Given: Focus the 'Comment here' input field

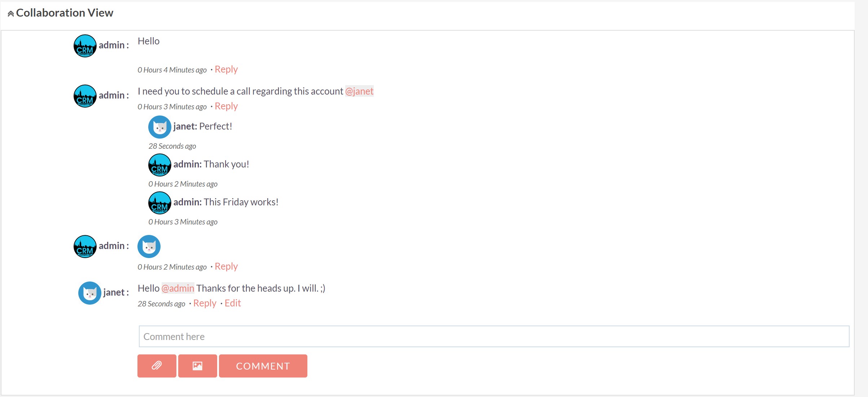Looking at the screenshot, I should pyautogui.click(x=494, y=336).
